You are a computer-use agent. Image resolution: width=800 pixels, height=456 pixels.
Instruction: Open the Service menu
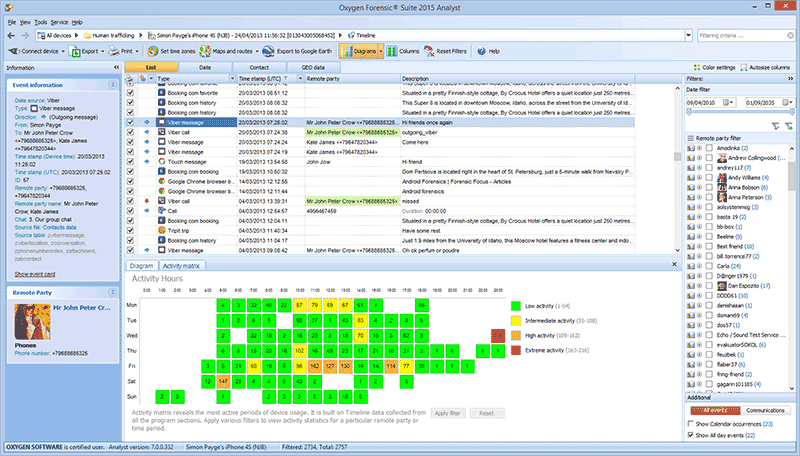coord(59,22)
